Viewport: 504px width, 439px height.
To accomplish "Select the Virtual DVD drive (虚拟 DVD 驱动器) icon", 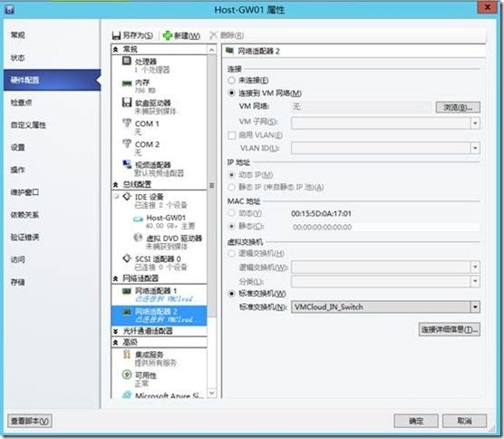I will tap(138, 238).
